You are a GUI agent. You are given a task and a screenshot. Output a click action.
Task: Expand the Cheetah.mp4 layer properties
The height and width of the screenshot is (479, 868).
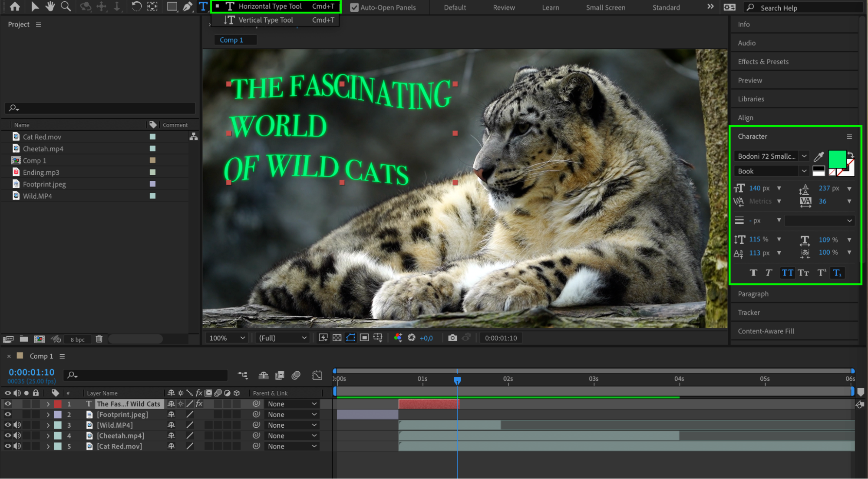click(x=48, y=436)
